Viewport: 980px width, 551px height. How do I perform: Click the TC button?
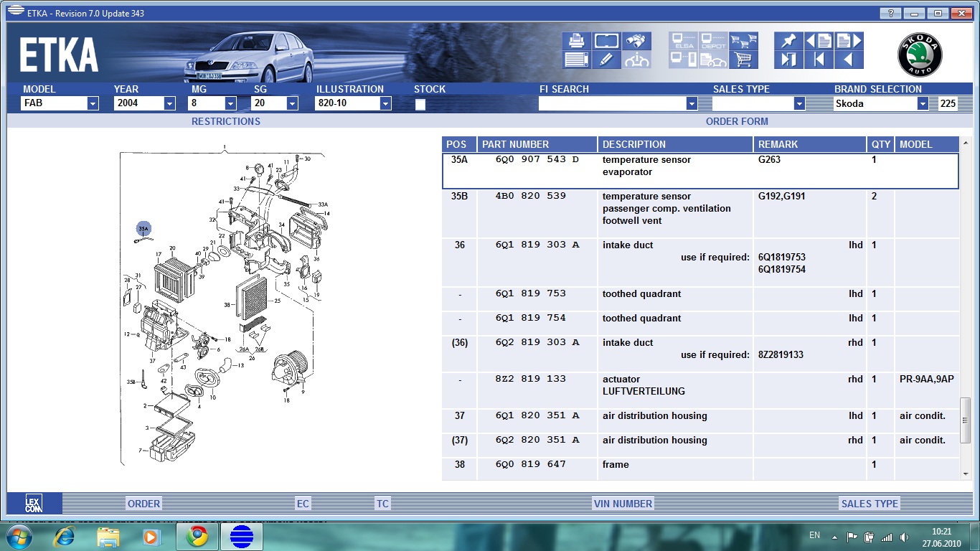click(382, 504)
